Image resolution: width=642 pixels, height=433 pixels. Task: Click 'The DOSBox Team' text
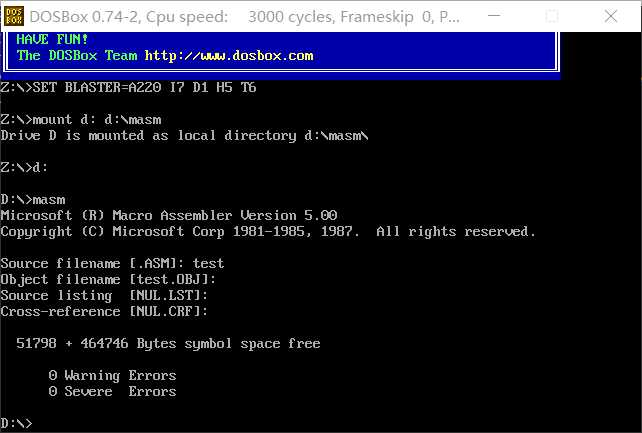tap(77, 56)
